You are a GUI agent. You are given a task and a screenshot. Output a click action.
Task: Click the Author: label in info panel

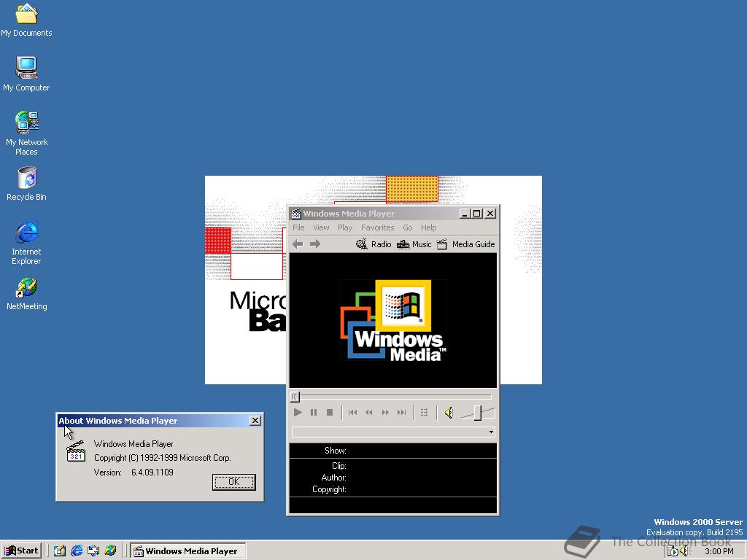coord(333,477)
